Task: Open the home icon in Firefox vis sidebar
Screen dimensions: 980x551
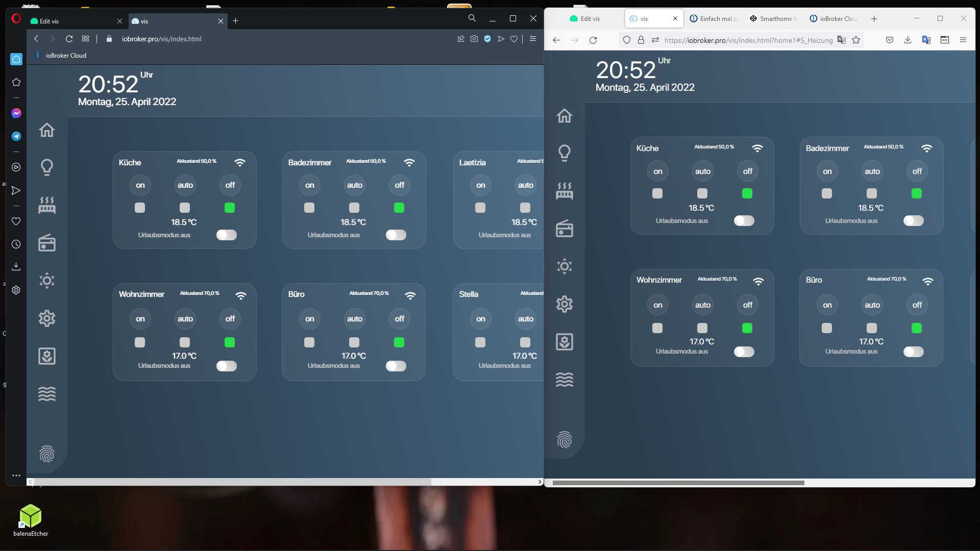Action: click(564, 115)
